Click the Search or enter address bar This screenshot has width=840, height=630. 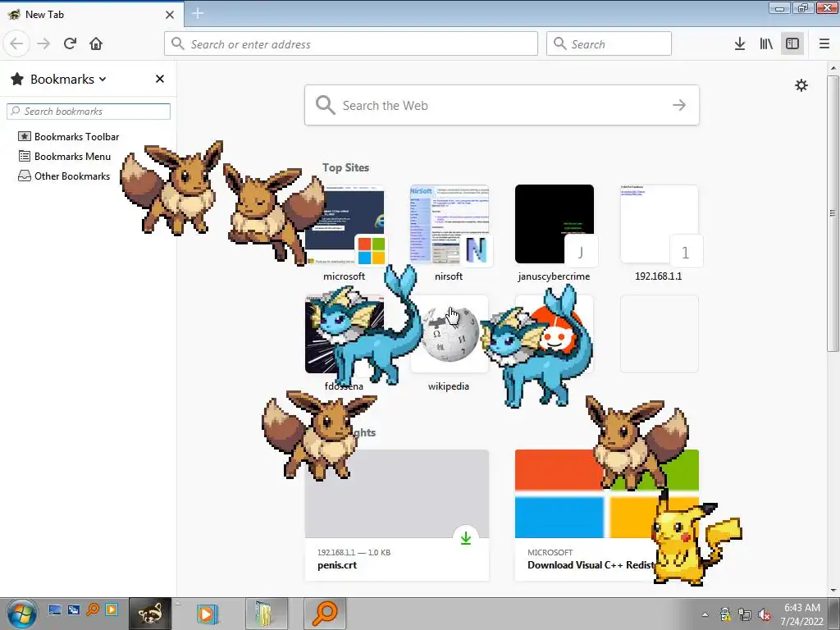click(x=351, y=44)
